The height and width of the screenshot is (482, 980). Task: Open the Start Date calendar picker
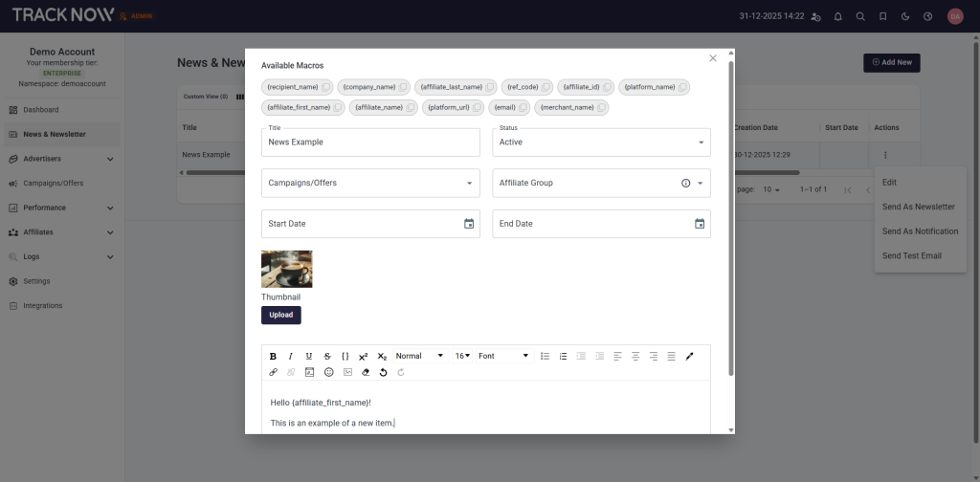[x=469, y=224]
